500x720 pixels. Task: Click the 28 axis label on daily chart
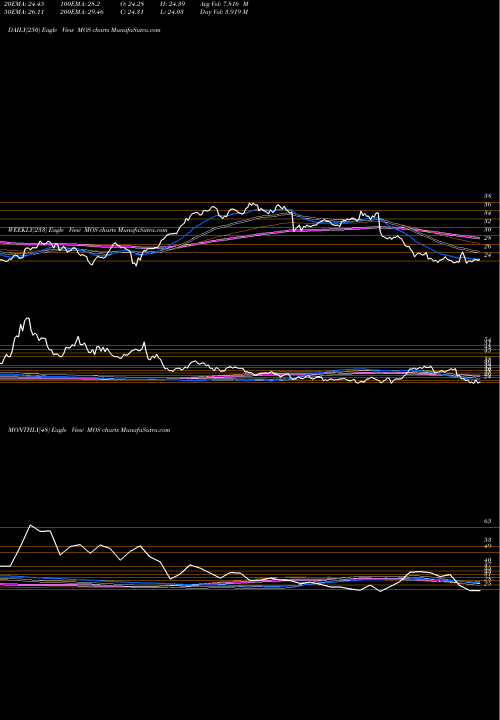point(487,238)
